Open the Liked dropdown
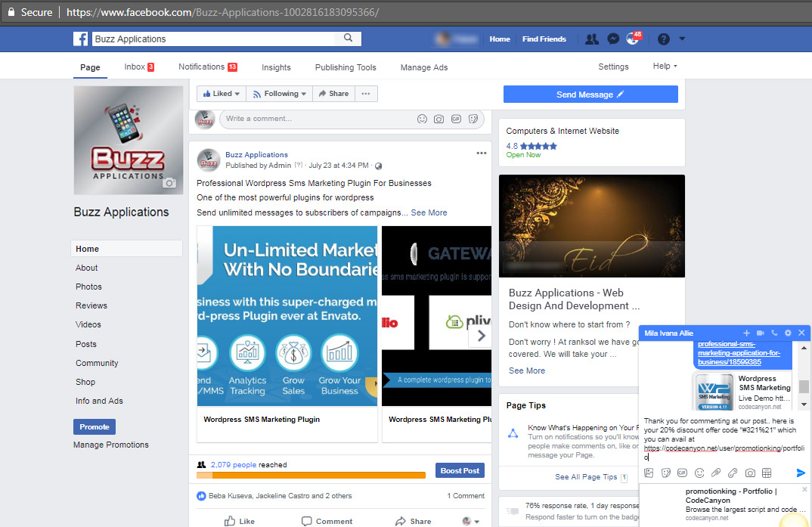Image resolution: width=812 pixels, height=527 pixels. tap(221, 94)
